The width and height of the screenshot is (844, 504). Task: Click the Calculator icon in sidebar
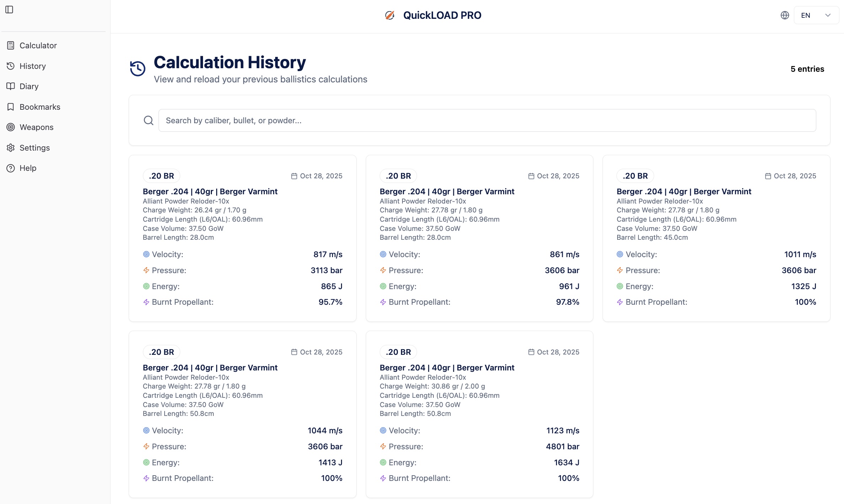(11, 45)
